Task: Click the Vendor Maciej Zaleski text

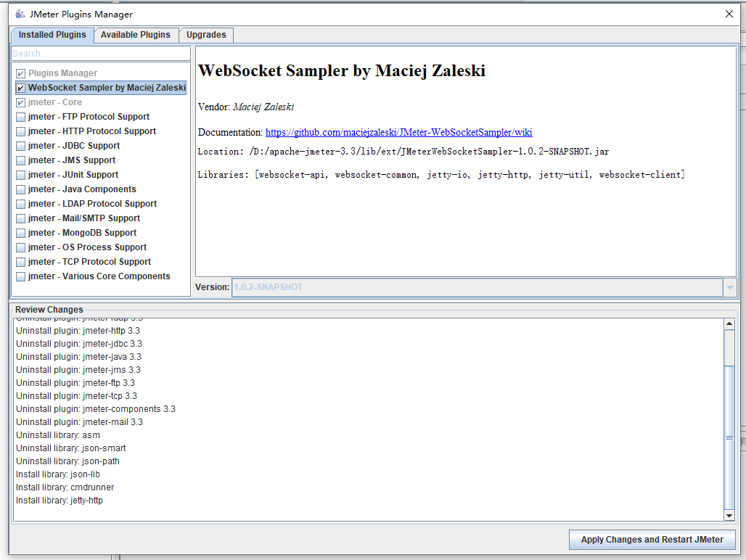Action: (246, 107)
